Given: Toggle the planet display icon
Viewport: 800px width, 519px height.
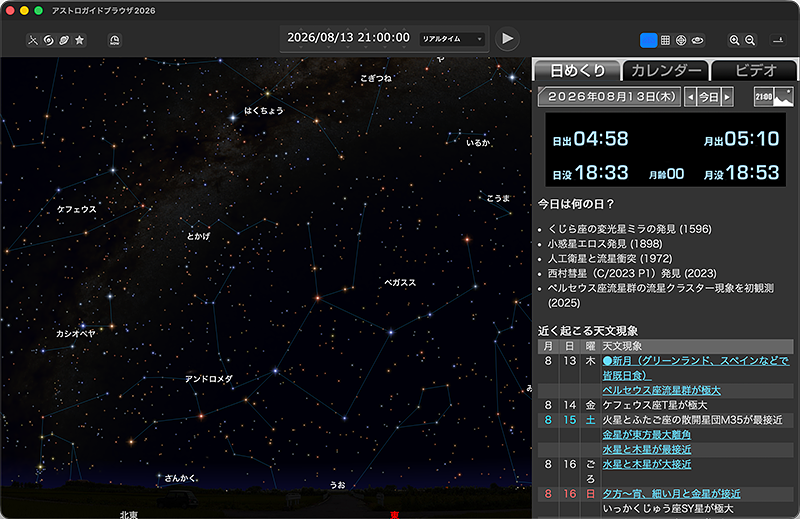Looking at the screenshot, I should pos(64,40).
